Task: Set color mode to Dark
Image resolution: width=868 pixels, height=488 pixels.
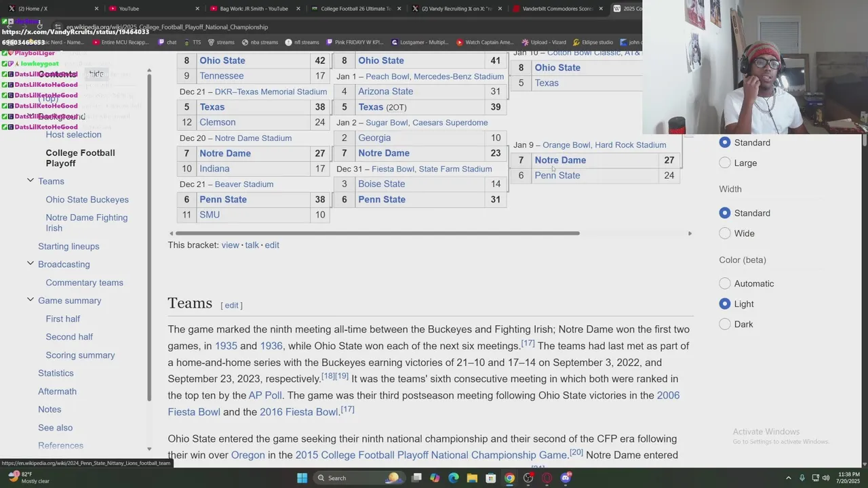Action: (x=725, y=324)
